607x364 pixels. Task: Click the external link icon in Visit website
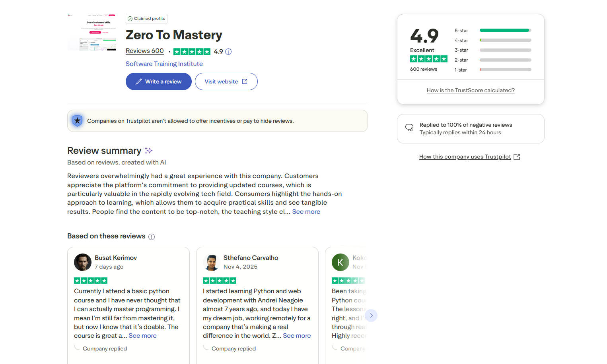coord(245,81)
